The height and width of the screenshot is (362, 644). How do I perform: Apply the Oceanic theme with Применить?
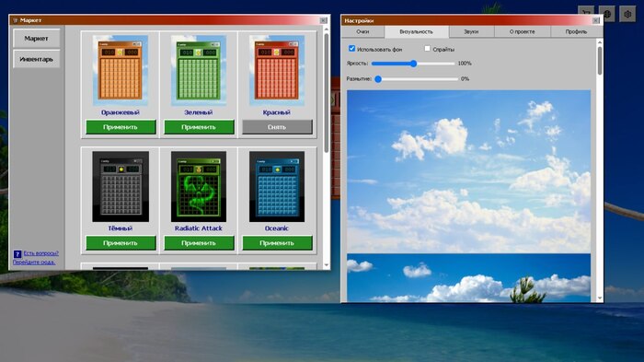click(277, 243)
